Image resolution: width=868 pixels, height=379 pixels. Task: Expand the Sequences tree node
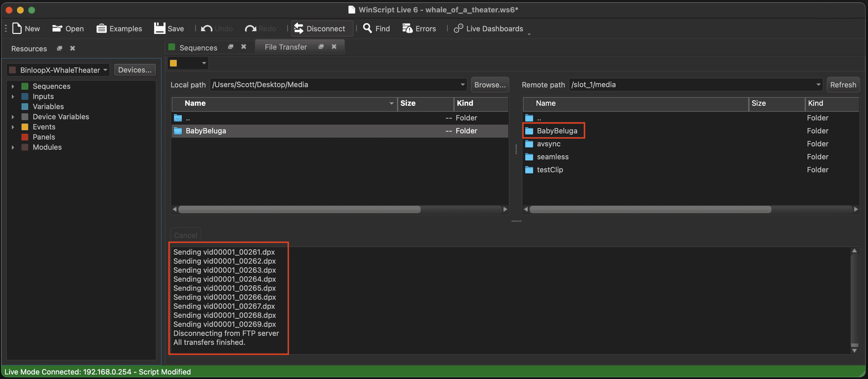pyautogui.click(x=13, y=86)
